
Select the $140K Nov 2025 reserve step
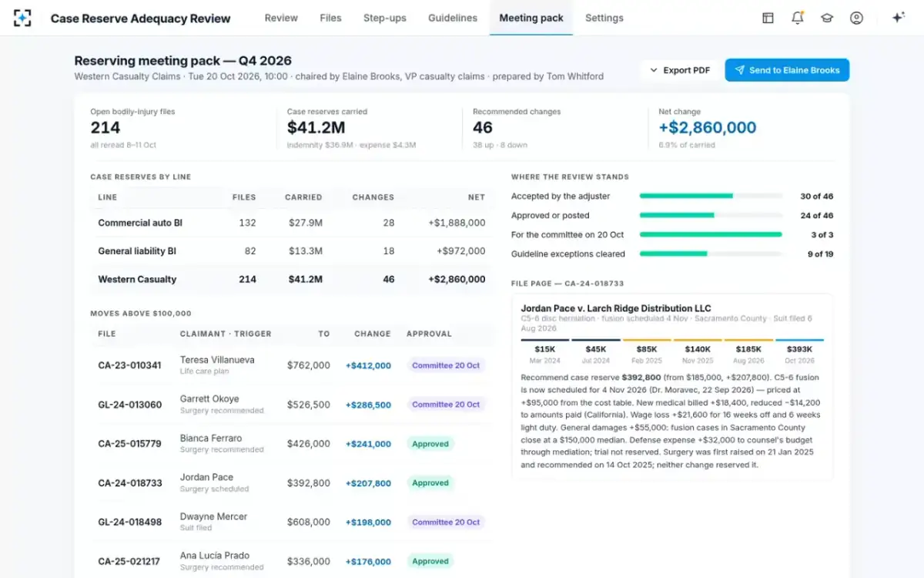[698, 353]
